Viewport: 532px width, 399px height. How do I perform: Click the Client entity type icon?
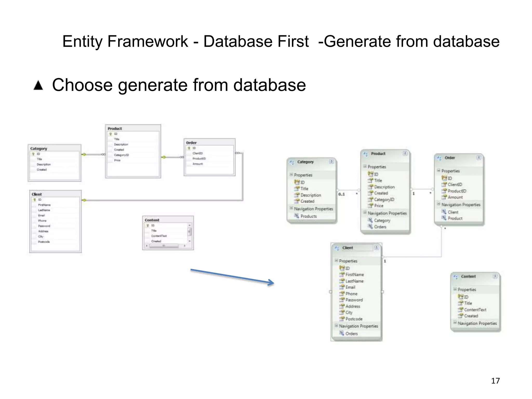click(x=337, y=248)
